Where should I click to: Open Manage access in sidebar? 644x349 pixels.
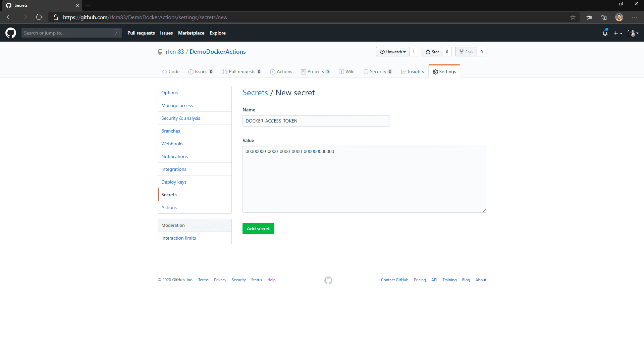coord(195,105)
